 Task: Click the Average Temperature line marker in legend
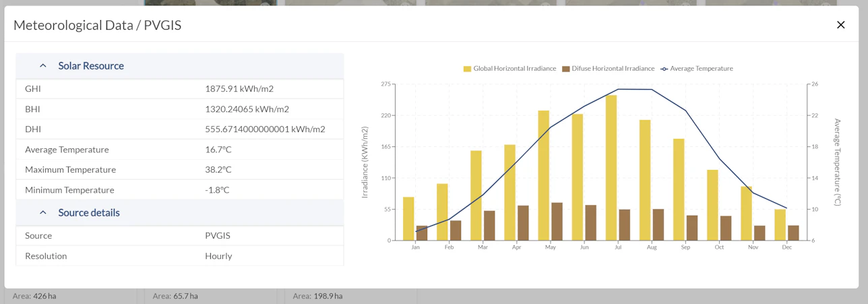tap(664, 69)
